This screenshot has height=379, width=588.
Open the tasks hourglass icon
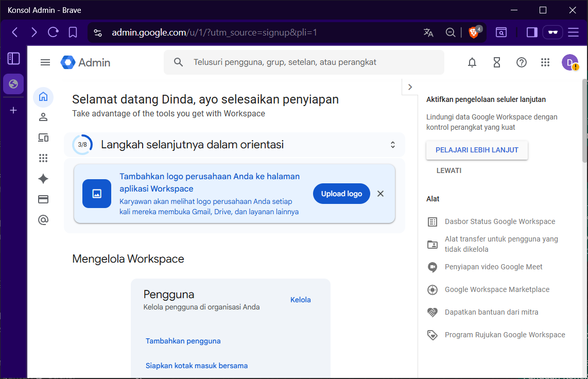pyautogui.click(x=496, y=63)
